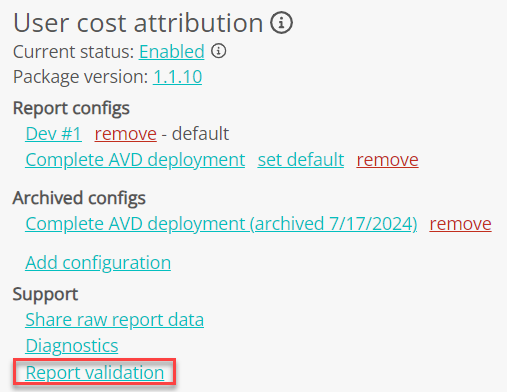Remove the active Complete AVD deployment config
Image resolution: width=507 pixels, height=392 pixels.
pyautogui.click(x=387, y=160)
